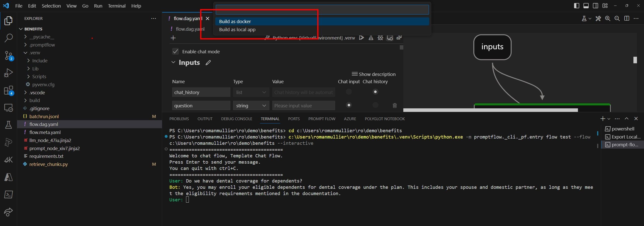Open the Selection menu

click(51, 6)
